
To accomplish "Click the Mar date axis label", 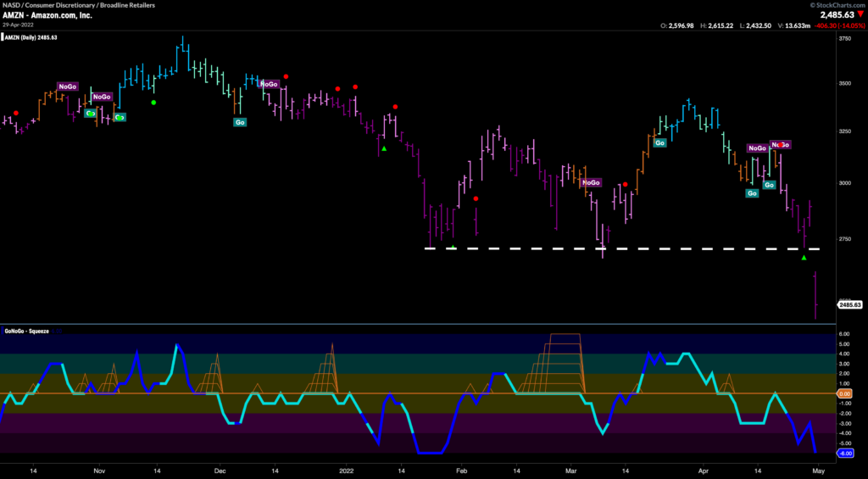I will tap(573, 471).
